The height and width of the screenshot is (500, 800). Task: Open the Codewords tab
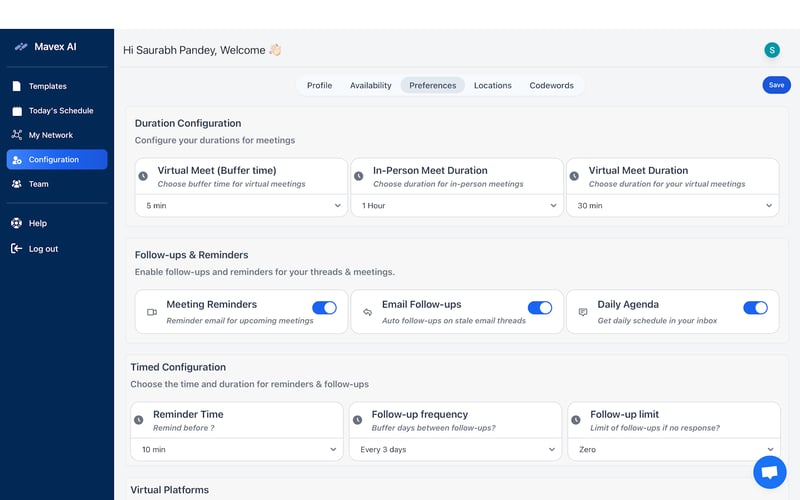coord(551,86)
